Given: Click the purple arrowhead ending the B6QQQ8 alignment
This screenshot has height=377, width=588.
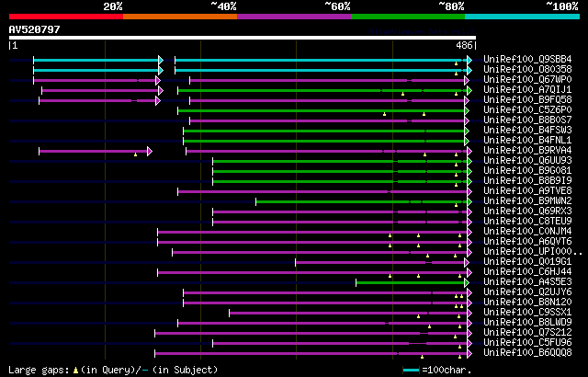Looking at the screenshot, I should [x=469, y=354].
